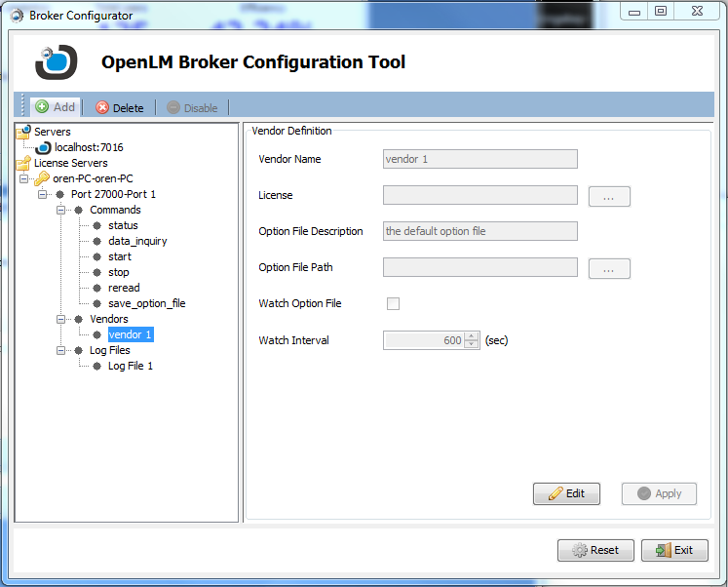Select the stop command
Screen dimensions: 728x587
(118, 272)
